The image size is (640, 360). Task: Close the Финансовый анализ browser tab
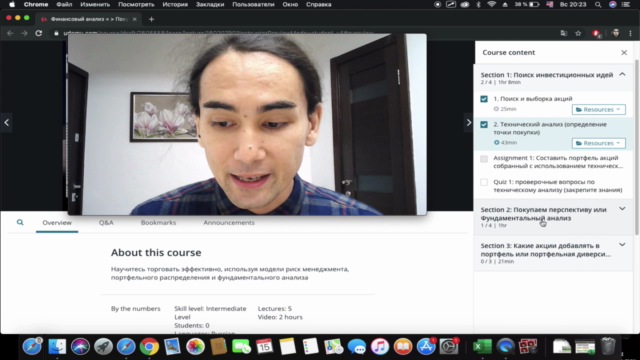(x=135, y=19)
